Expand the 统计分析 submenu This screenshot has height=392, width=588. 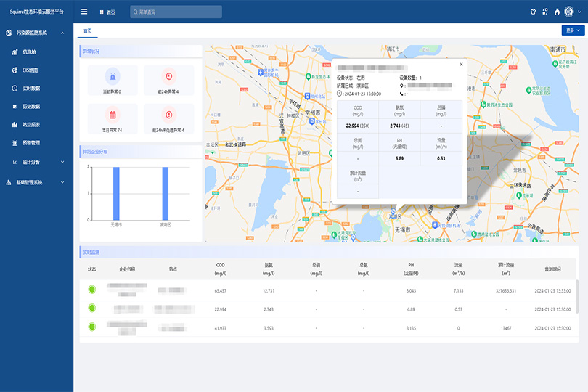36,161
